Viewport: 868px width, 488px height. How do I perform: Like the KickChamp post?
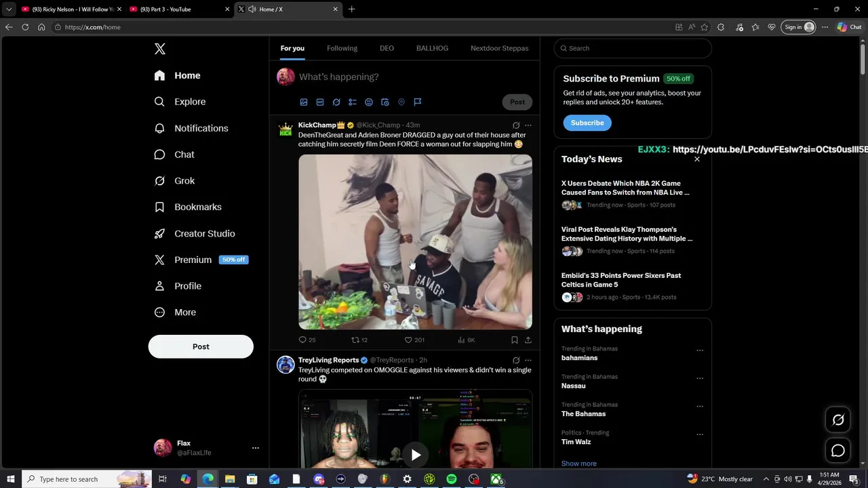414,340
